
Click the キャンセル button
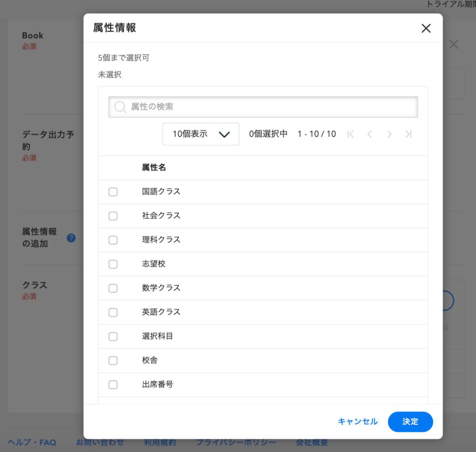pyautogui.click(x=358, y=421)
